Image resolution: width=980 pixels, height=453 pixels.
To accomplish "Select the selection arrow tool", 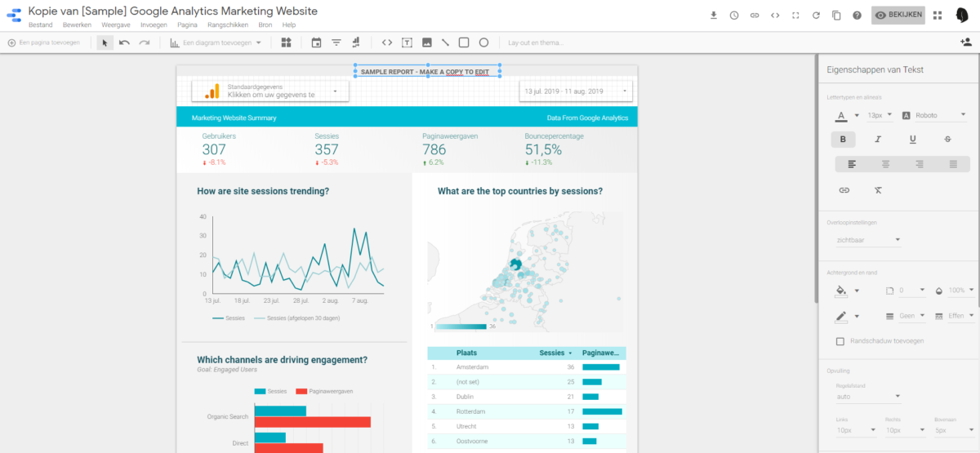I will point(105,42).
